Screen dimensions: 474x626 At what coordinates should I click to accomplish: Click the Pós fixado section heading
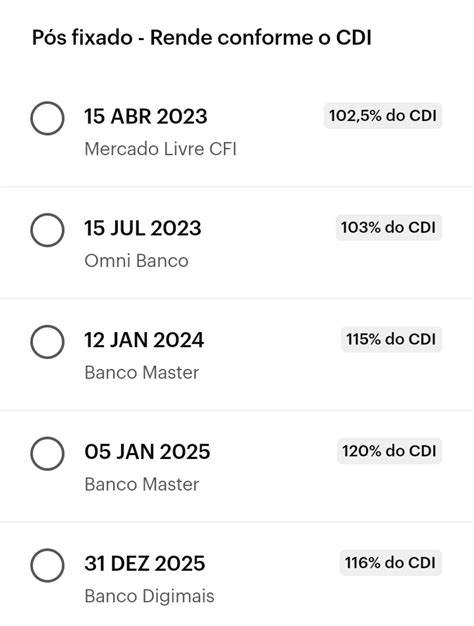(x=202, y=38)
